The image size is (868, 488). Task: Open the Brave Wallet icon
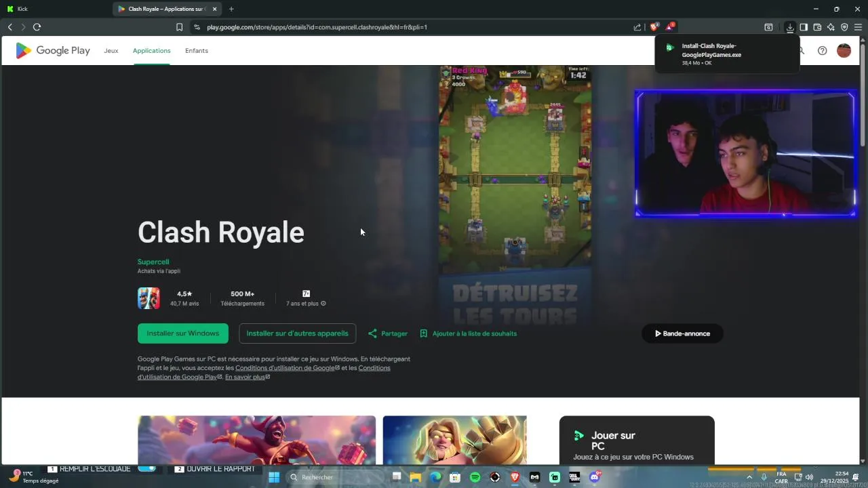click(x=817, y=27)
